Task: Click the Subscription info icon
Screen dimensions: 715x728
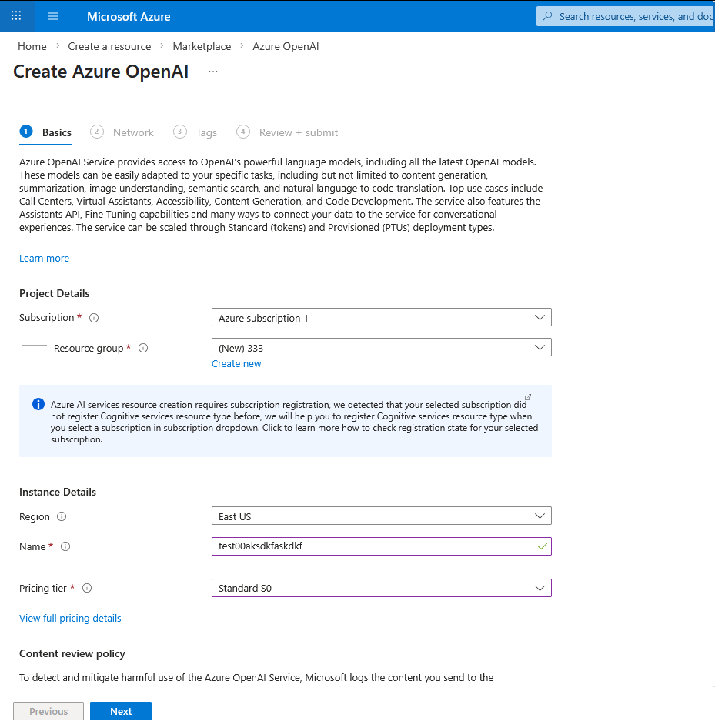Action: 94,318
